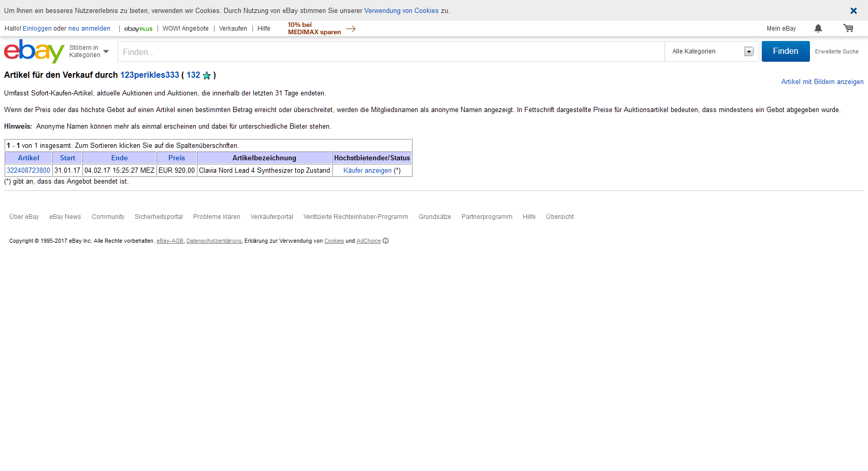Image resolution: width=868 pixels, height=471 pixels.
Task: Expand Stöbern in Kategorien menu
Action: point(89,51)
